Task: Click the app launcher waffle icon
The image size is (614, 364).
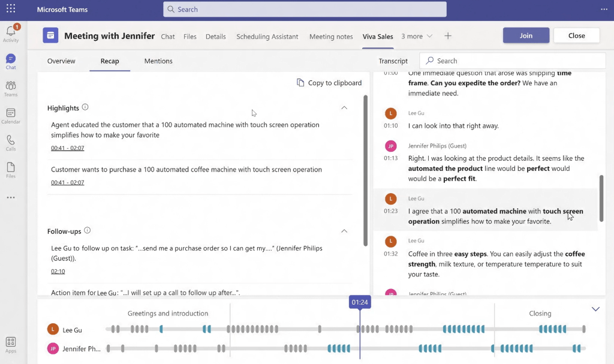Action: click(x=11, y=10)
